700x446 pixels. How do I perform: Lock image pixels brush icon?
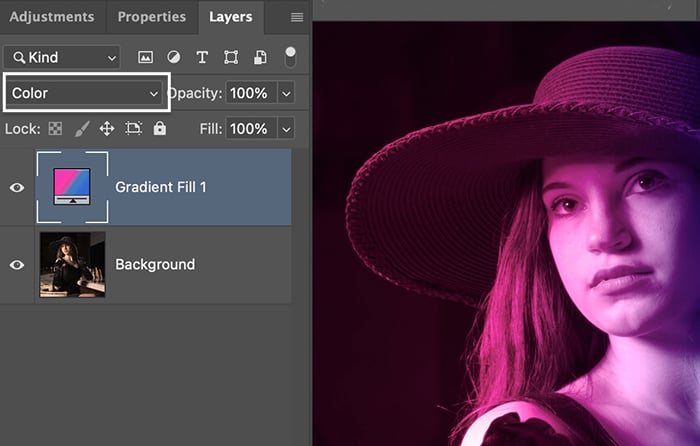(82, 129)
